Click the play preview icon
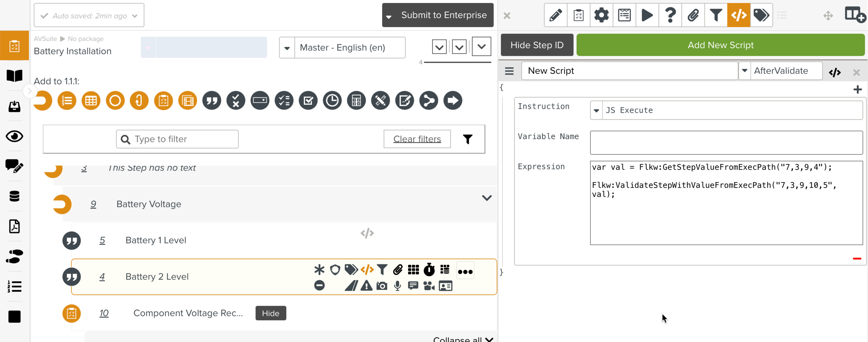The width and height of the screenshot is (868, 342). click(647, 15)
